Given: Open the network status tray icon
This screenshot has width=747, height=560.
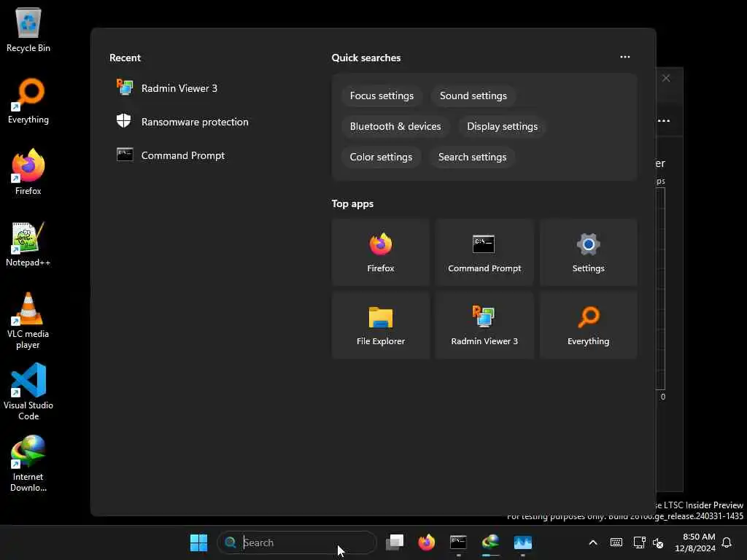Looking at the screenshot, I should tap(639, 542).
